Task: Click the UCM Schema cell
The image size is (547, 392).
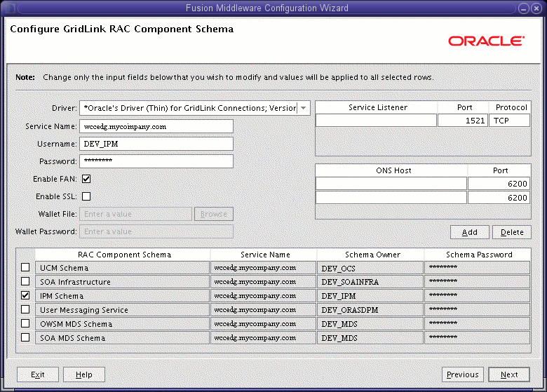Action: pyautogui.click(x=123, y=267)
